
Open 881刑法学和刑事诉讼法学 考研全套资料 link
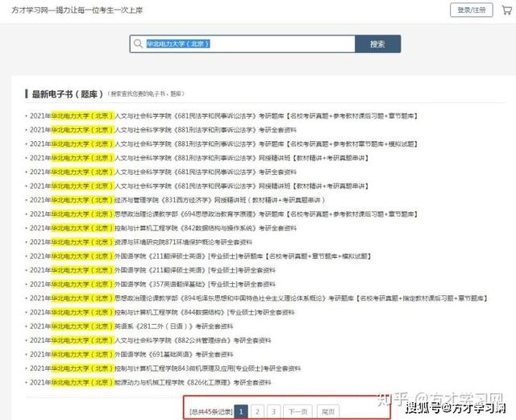click(x=163, y=130)
